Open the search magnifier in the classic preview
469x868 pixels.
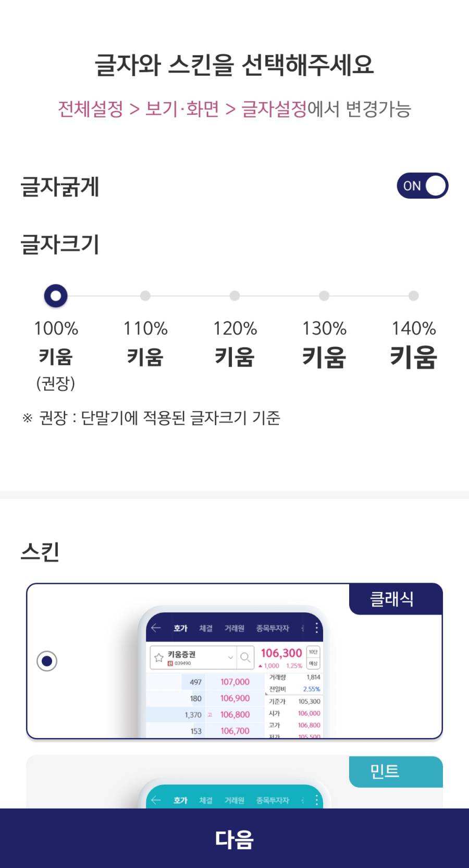245,657
